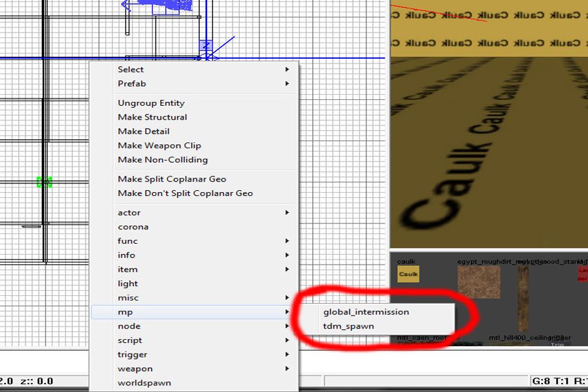Choose Make Structural option

(152, 118)
